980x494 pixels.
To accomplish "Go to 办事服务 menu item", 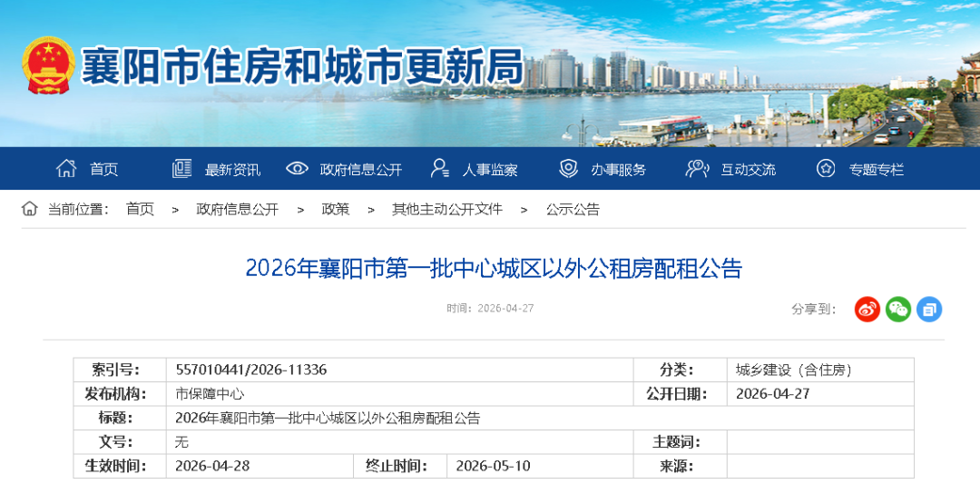I will 619,170.
